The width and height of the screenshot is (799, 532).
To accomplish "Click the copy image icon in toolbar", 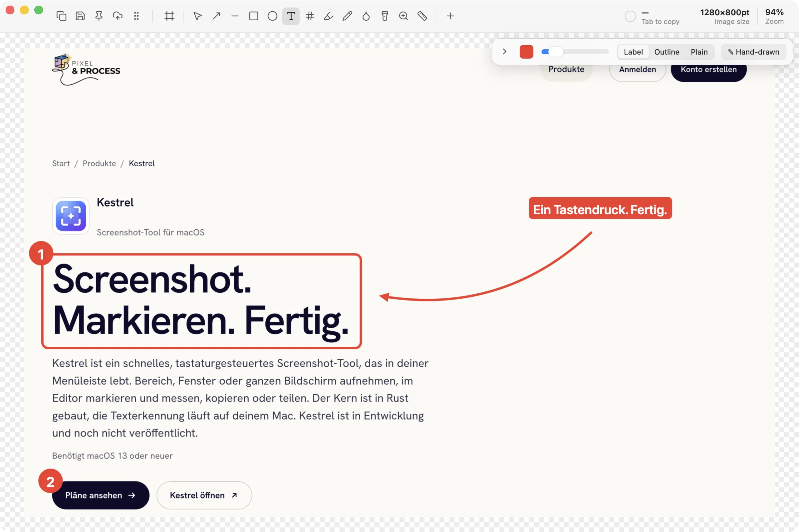I will point(62,16).
